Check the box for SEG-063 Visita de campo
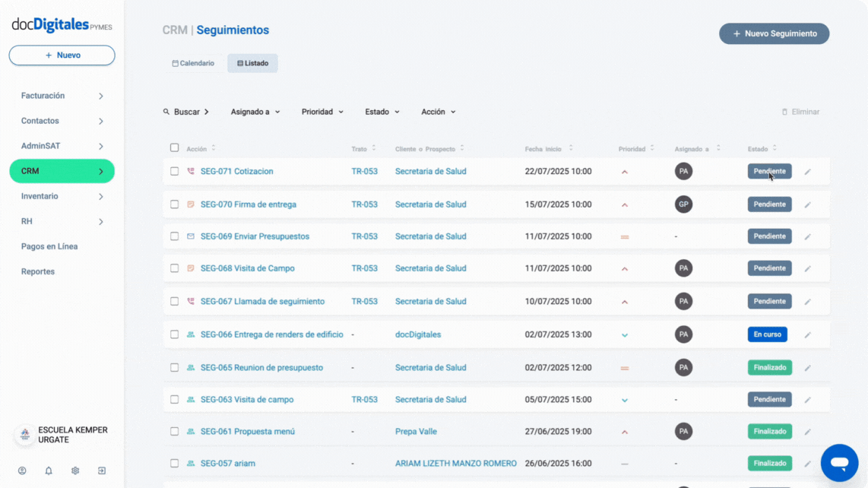 174,399
